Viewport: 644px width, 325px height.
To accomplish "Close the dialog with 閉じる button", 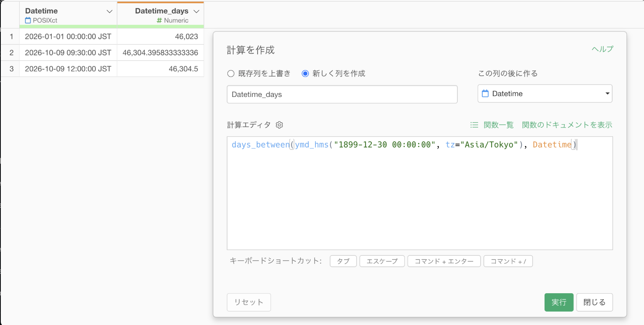I will point(594,302).
